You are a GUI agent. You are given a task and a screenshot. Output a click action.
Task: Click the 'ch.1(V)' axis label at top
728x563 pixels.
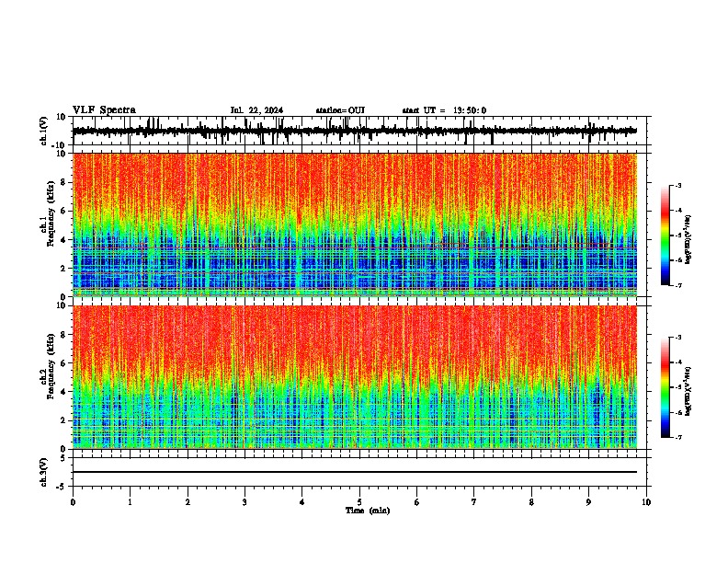coord(44,131)
